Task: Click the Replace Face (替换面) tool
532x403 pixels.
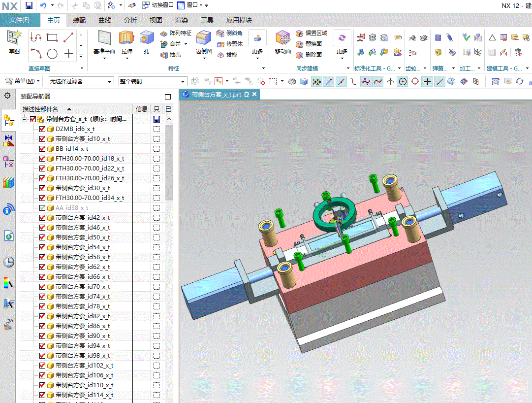Action: click(x=309, y=44)
